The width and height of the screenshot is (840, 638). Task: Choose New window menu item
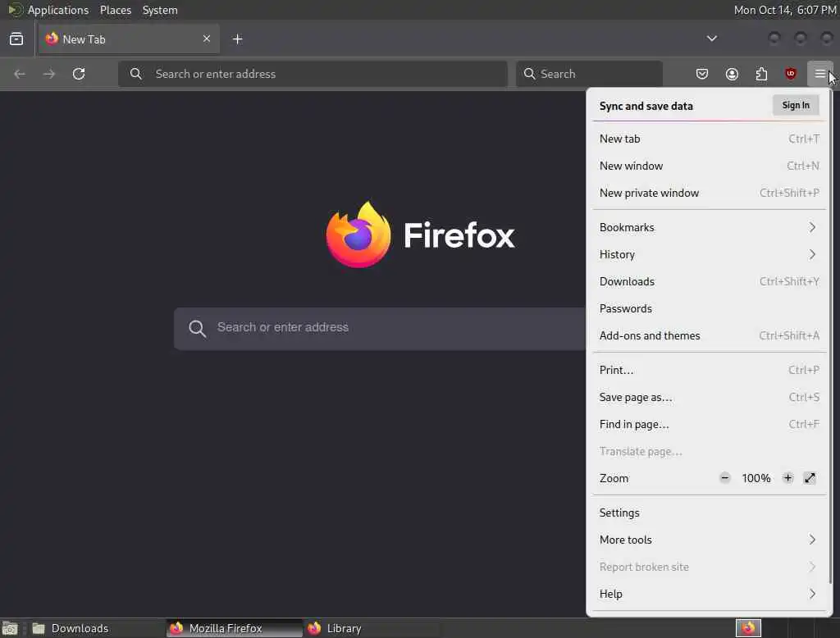710,166
